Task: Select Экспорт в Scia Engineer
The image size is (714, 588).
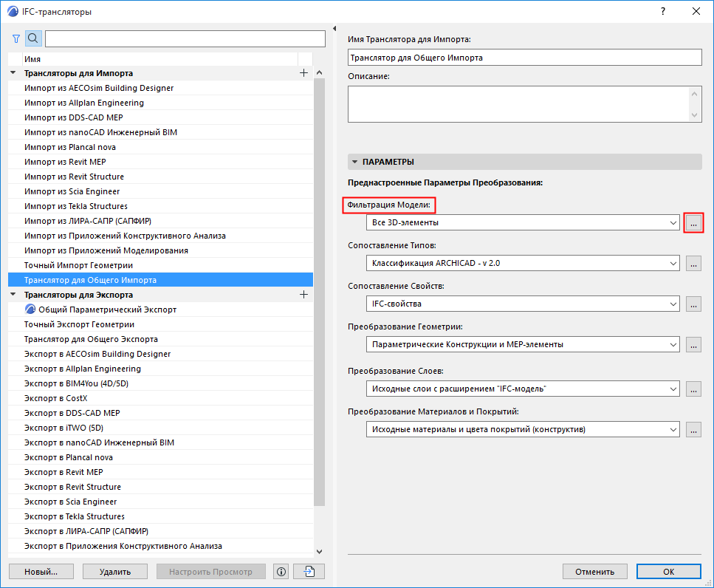Action: pos(160,502)
